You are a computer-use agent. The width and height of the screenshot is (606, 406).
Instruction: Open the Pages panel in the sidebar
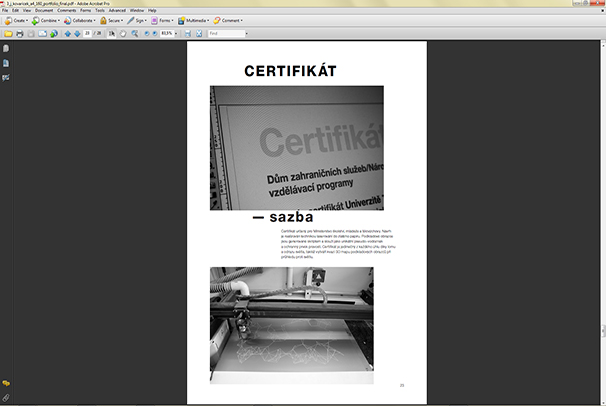click(6, 49)
